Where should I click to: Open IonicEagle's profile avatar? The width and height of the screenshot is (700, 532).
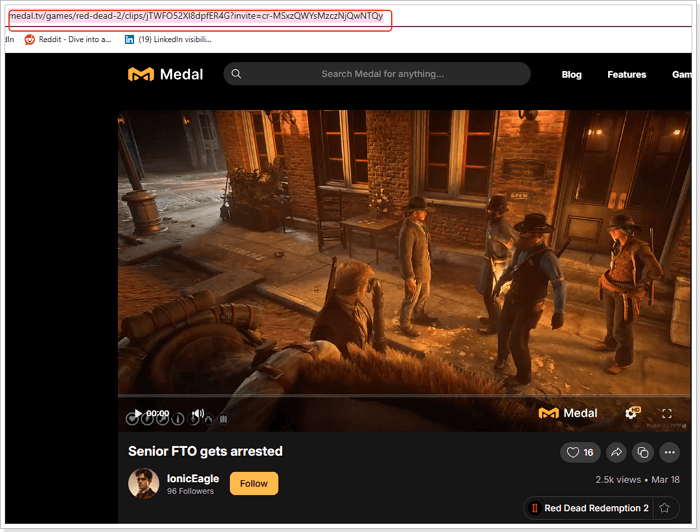[144, 484]
